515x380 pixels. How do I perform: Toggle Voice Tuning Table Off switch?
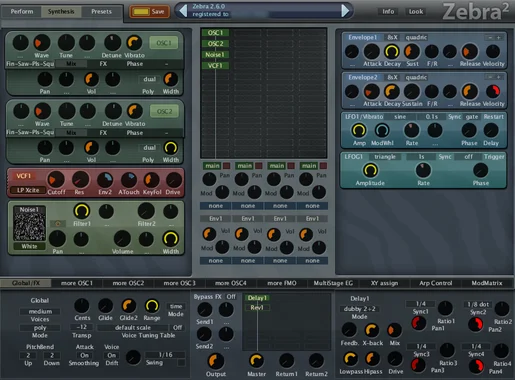pyautogui.click(x=177, y=327)
